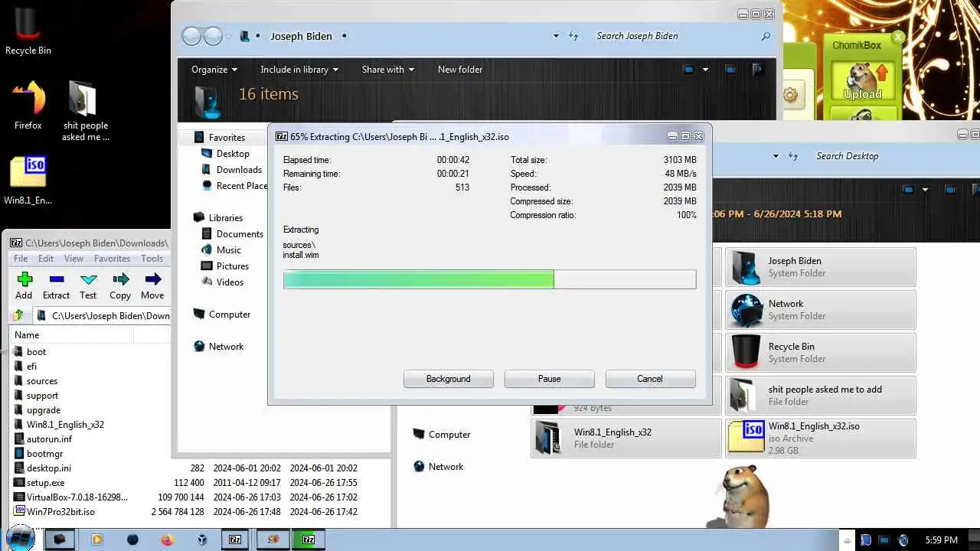Select the 'shit people asked me' desktop folder

click(x=85, y=111)
